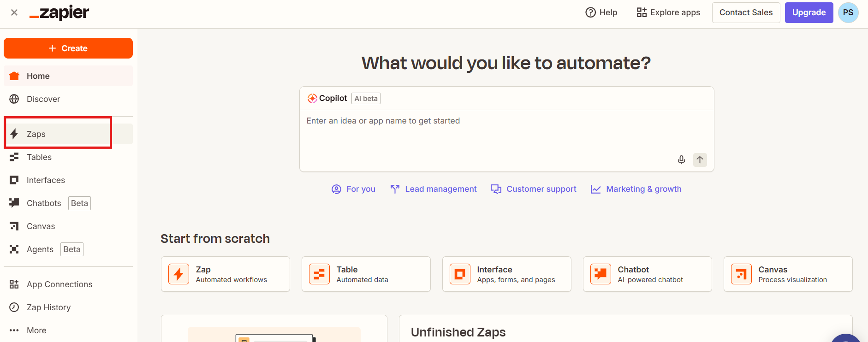Click the Canvas card icon
Viewport: 868px width, 342px height.
(741, 274)
